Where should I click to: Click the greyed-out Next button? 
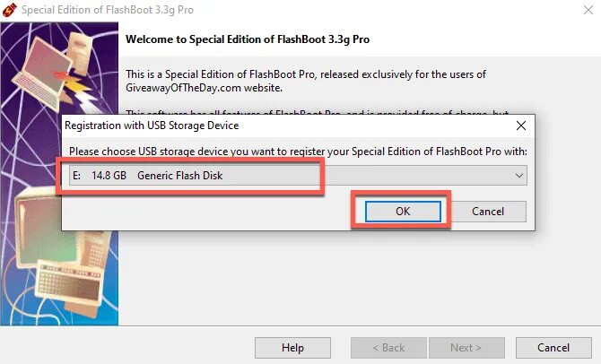[466, 347]
